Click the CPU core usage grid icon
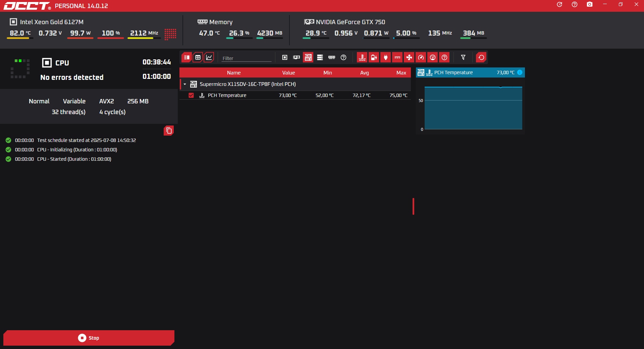Image resolution: width=644 pixels, height=349 pixels. pos(170,34)
